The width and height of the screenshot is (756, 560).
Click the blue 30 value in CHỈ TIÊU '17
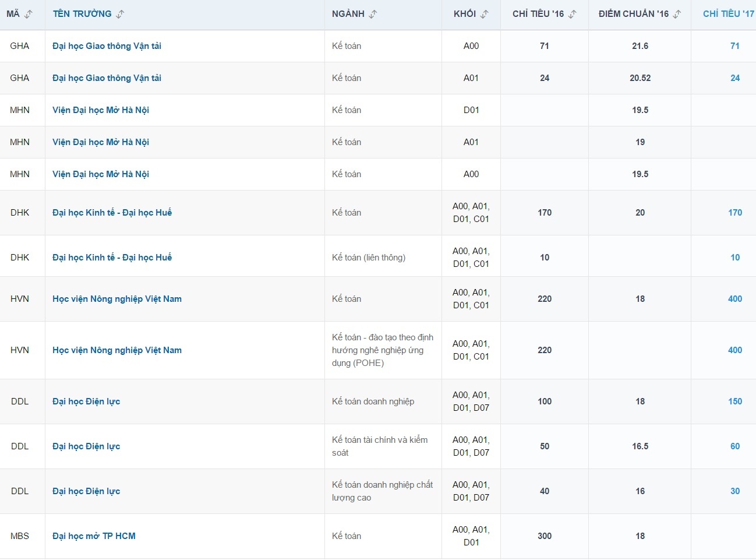coord(735,491)
